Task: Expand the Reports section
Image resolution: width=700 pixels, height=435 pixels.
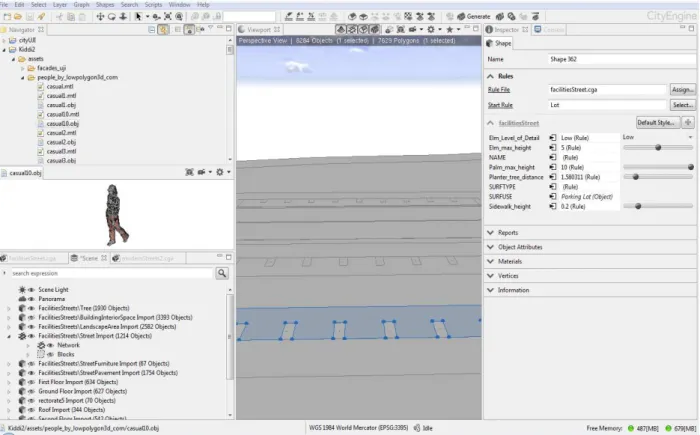Action: coord(490,233)
